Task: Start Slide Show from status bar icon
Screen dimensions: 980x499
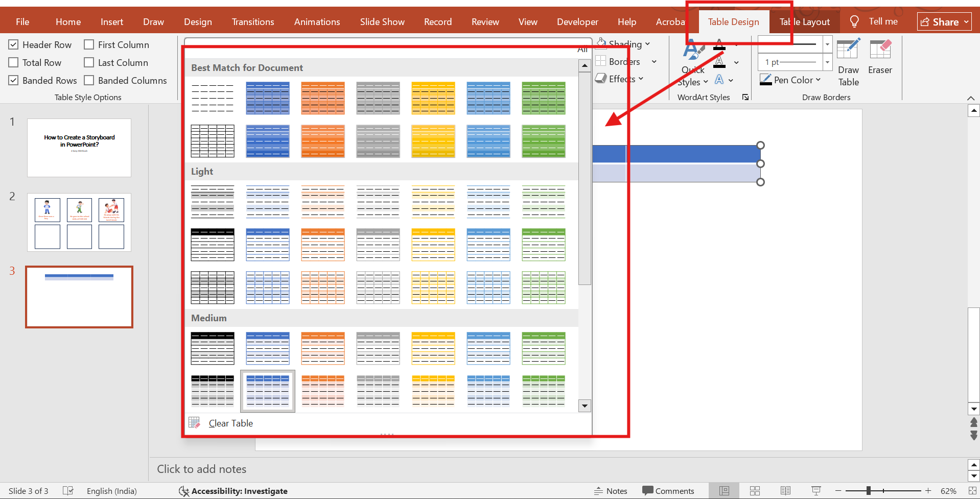Action: [816, 491]
